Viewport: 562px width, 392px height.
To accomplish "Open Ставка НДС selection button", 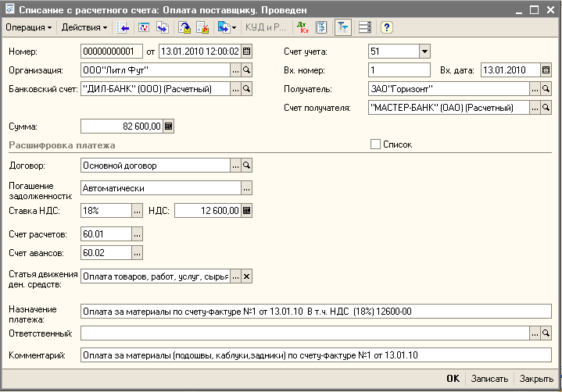I will (138, 210).
